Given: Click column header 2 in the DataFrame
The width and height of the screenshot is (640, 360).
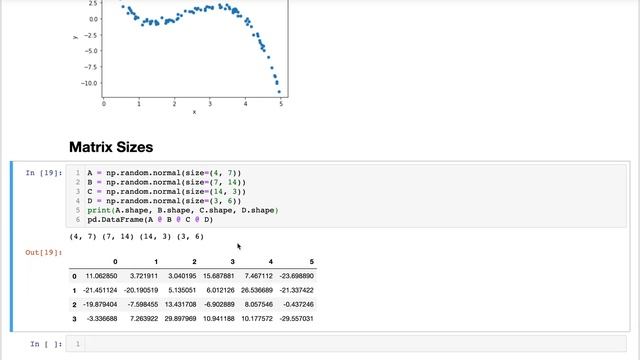Looking at the screenshot, I should click(x=194, y=262).
